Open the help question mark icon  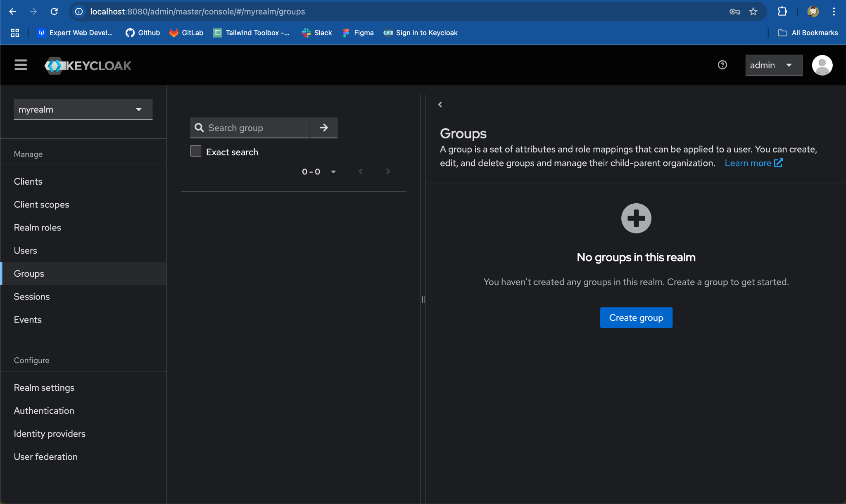point(722,65)
